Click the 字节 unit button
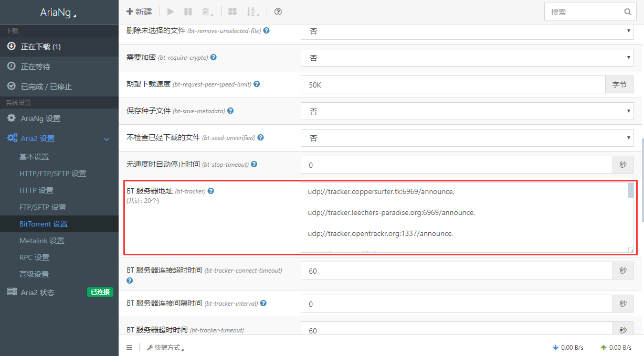 pos(619,84)
